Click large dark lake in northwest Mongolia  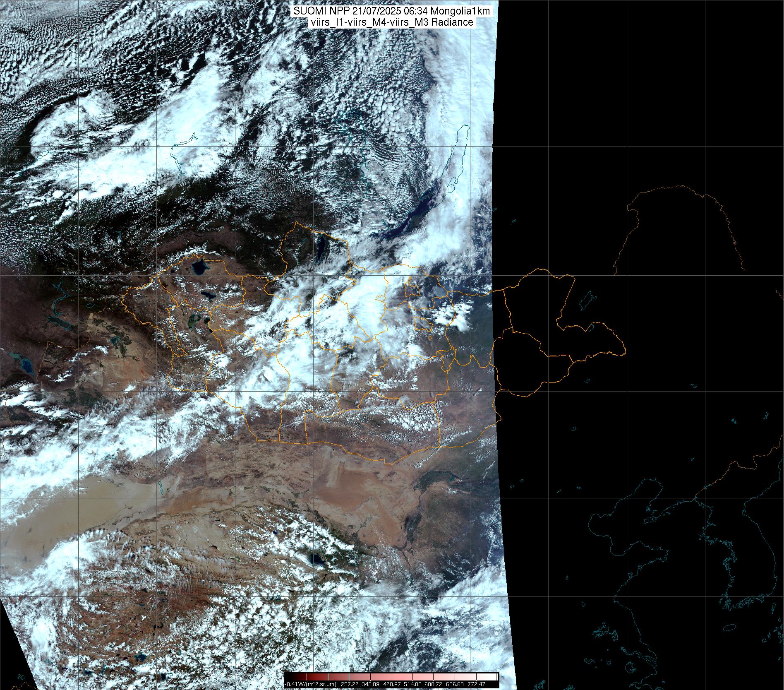(x=199, y=267)
